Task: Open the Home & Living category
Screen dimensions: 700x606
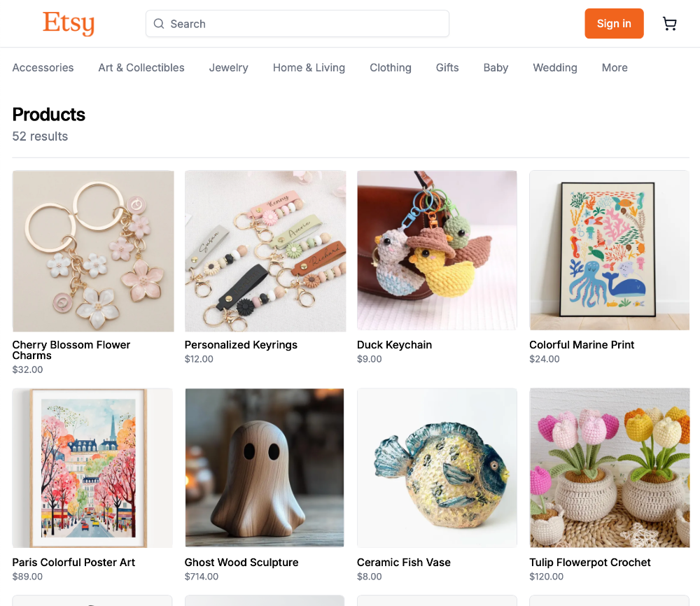Action: (309, 67)
